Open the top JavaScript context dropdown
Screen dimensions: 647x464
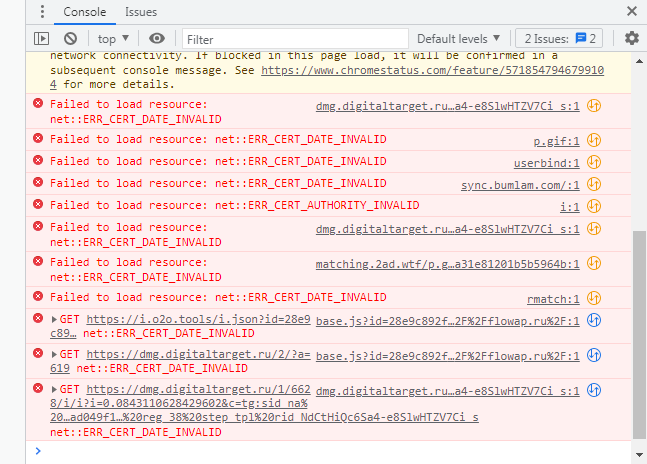pyautogui.click(x=113, y=38)
